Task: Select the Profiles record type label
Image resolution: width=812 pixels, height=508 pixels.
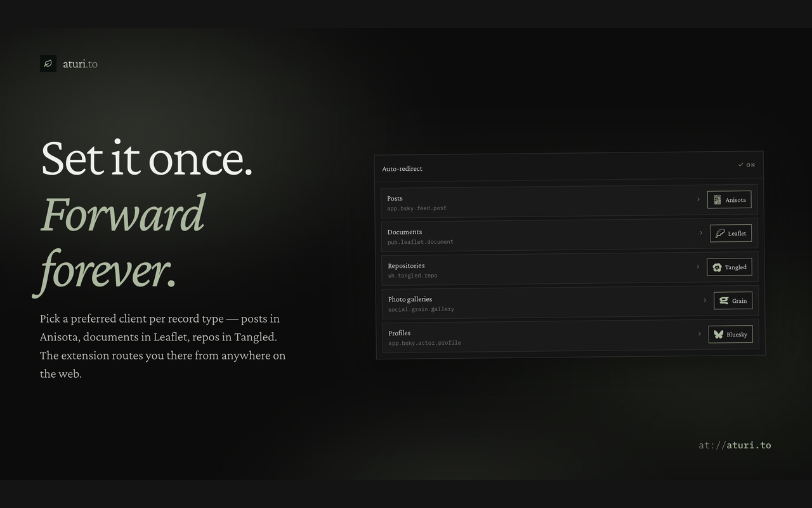Action: [400, 333]
